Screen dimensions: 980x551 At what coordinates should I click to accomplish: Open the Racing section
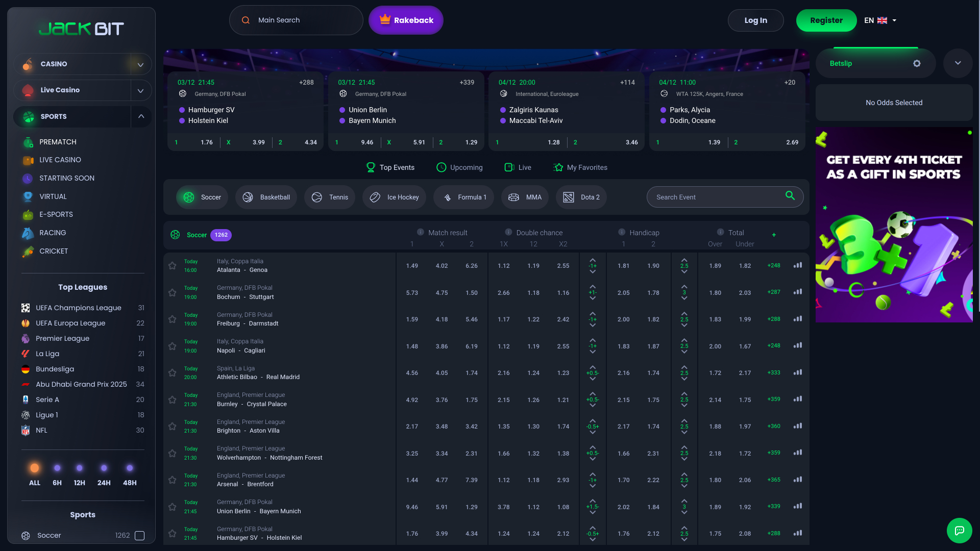(x=53, y=233)
